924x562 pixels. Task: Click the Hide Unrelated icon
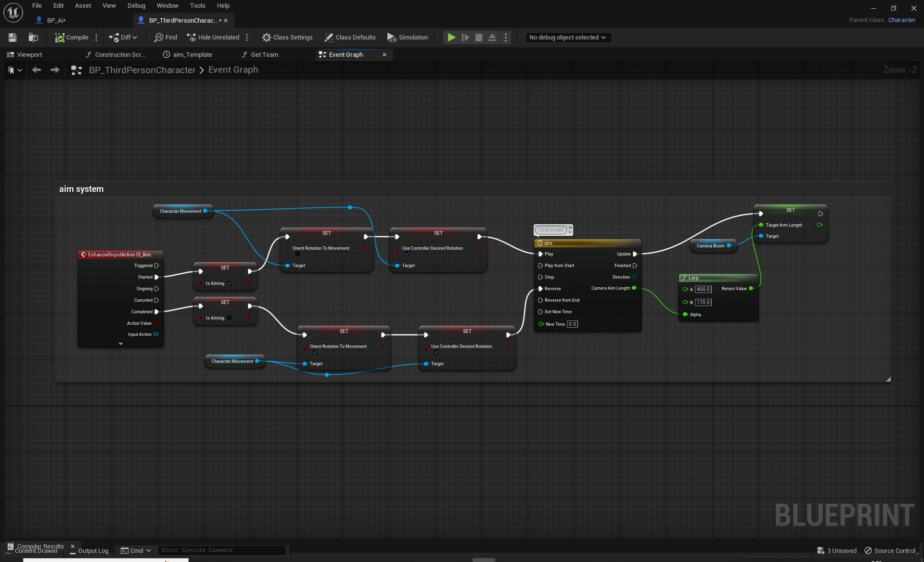pyautogui.click(x=192, y=38)
